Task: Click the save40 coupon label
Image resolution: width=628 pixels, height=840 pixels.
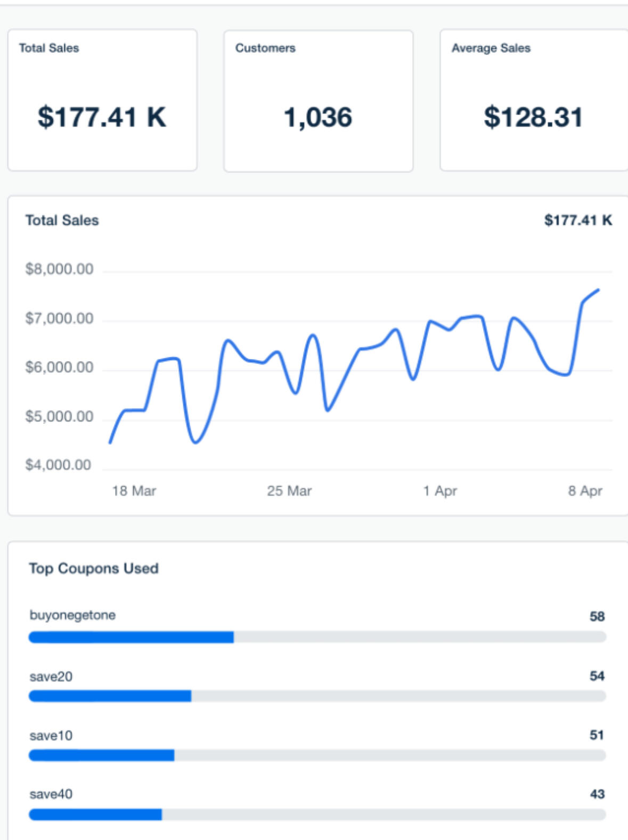Action: tap(51, 794)
